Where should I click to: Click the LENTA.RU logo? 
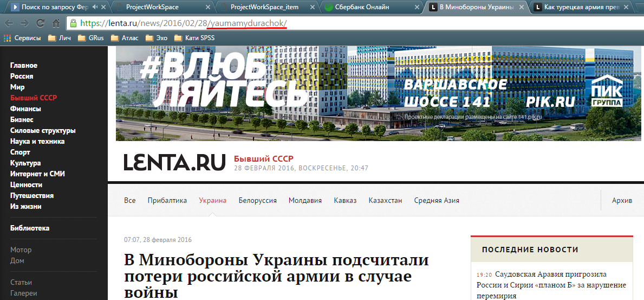pos(174,162)
